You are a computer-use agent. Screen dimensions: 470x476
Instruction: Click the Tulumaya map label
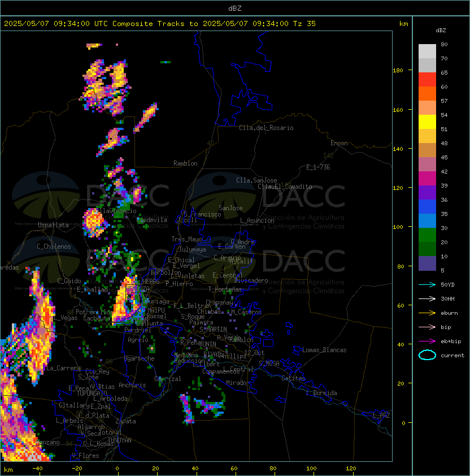pyautogui.click(x=193, y=249)
